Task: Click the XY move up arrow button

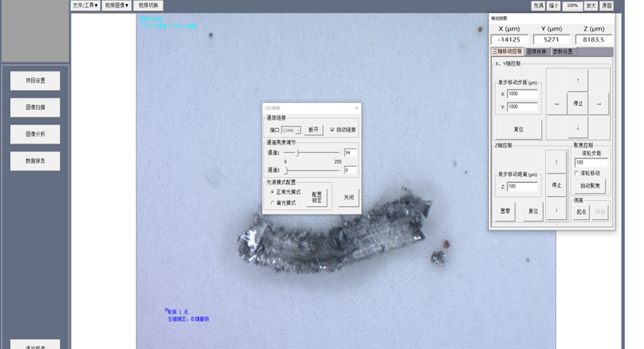Action: click(x=578, y=80)
